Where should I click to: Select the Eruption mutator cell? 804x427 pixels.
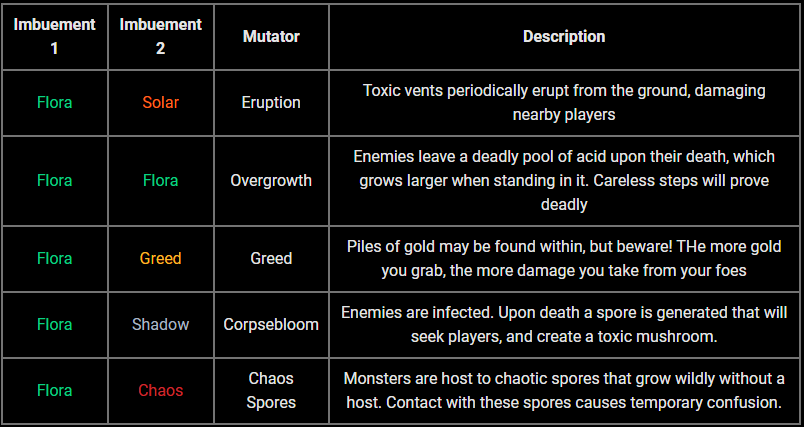(271, 102)
